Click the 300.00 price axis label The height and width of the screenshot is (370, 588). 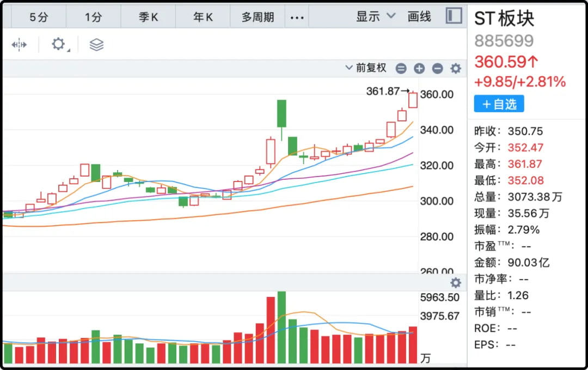[x=437, y=201]
